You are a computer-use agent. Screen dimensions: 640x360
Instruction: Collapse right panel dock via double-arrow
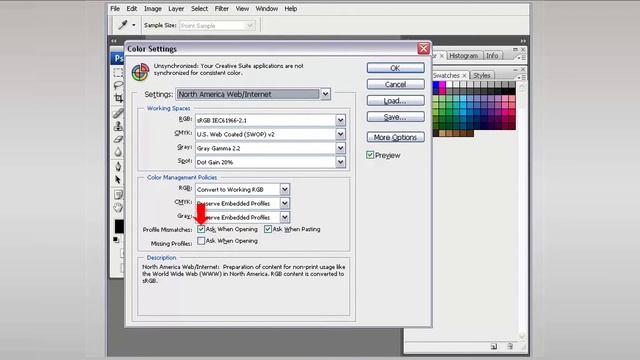(x=523, y=41)
